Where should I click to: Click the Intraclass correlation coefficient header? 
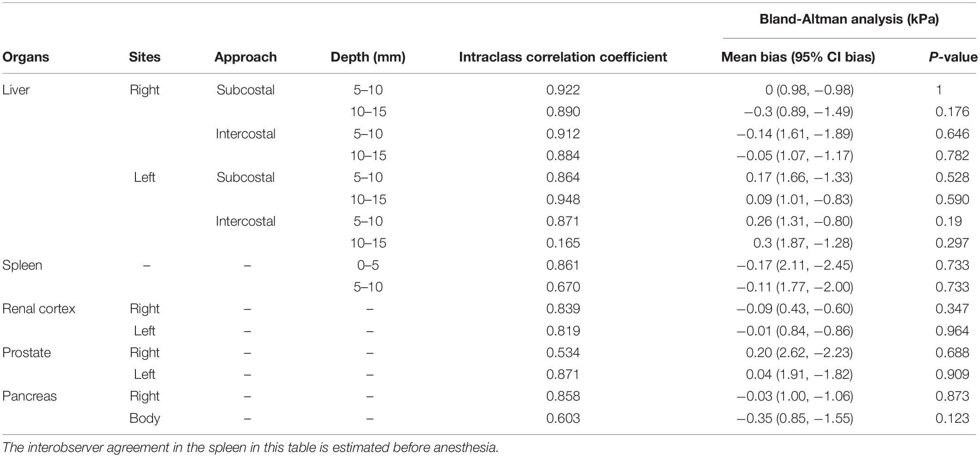(563, 57)
